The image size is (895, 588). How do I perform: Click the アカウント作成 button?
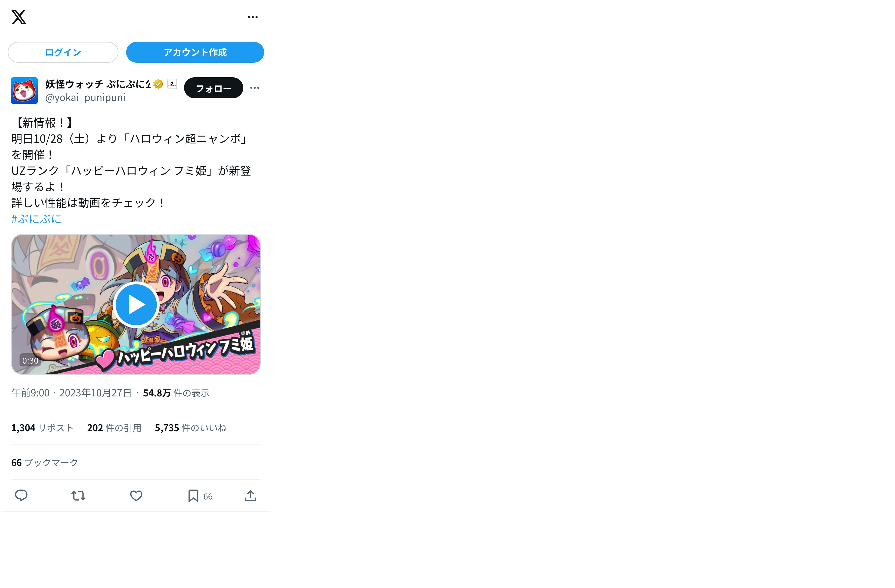(195, 52)
